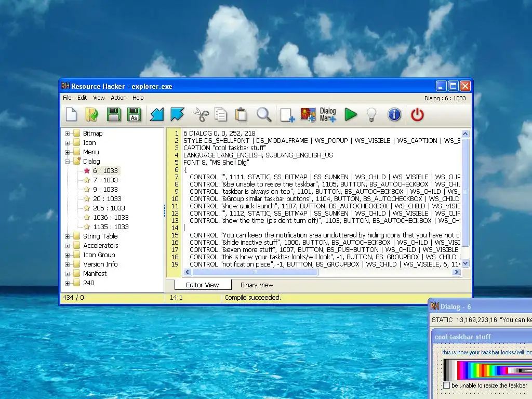Select dialog resource 9 : 1033

(105, 189)
